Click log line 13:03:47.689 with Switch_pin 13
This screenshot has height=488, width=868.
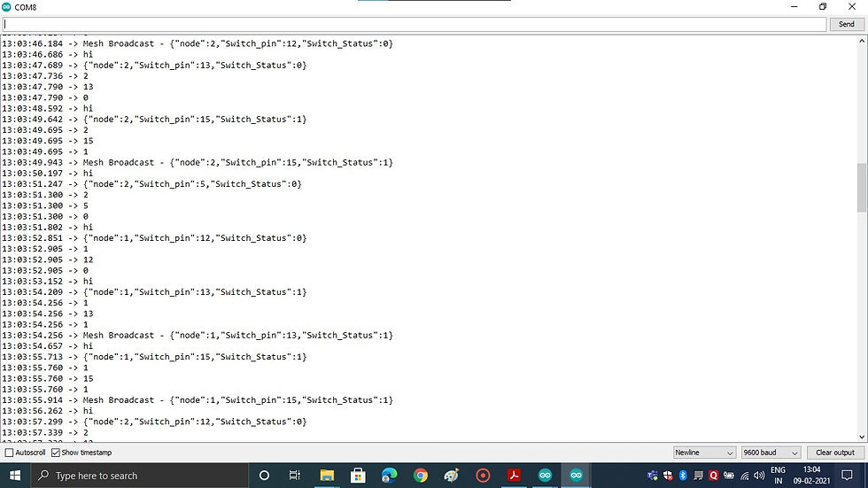coord(154,66)
